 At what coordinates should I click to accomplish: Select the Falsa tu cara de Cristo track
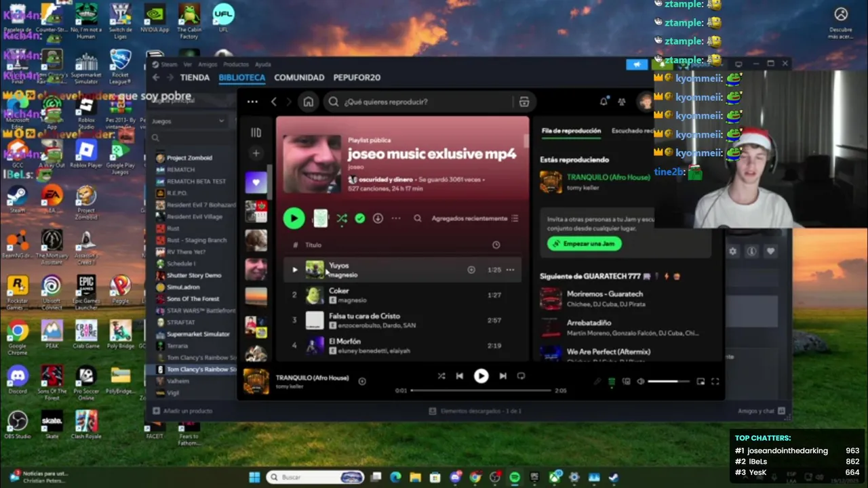[x=403, y=320]
